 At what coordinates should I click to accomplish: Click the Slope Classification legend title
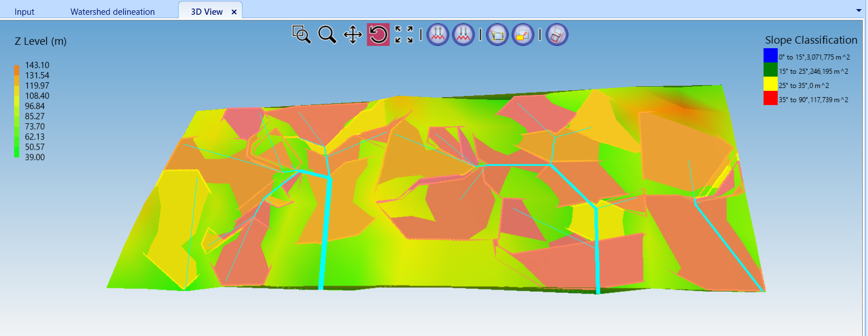click(811, 40)
